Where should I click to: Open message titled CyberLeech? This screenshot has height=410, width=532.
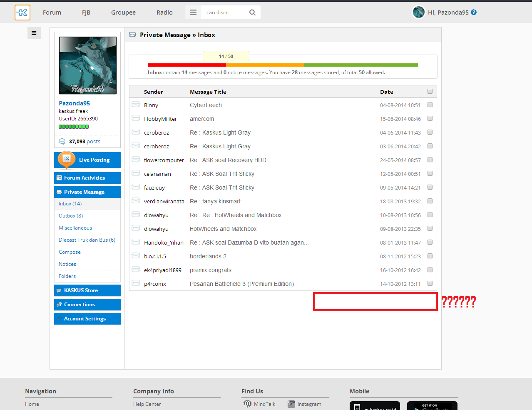pos(206,105)
